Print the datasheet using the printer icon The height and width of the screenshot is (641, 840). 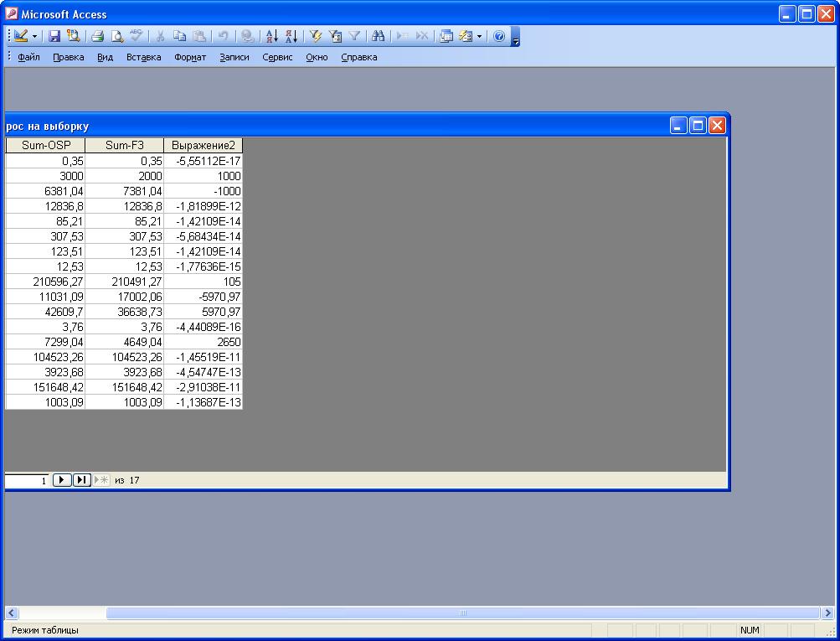(97, 36)
